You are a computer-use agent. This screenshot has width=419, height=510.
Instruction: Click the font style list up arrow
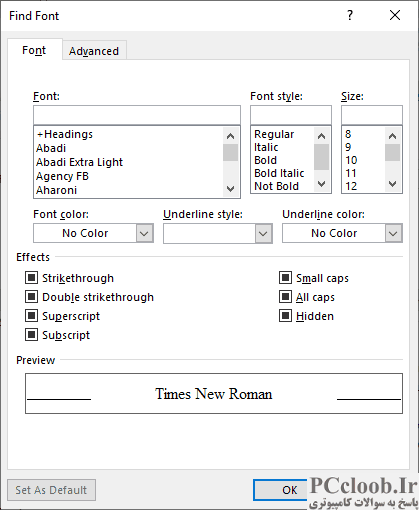(321, 136)
